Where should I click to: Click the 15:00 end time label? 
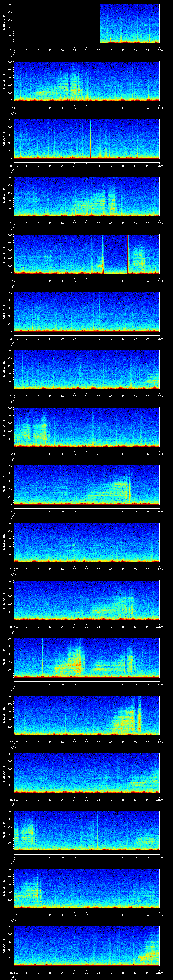(159, 339)
